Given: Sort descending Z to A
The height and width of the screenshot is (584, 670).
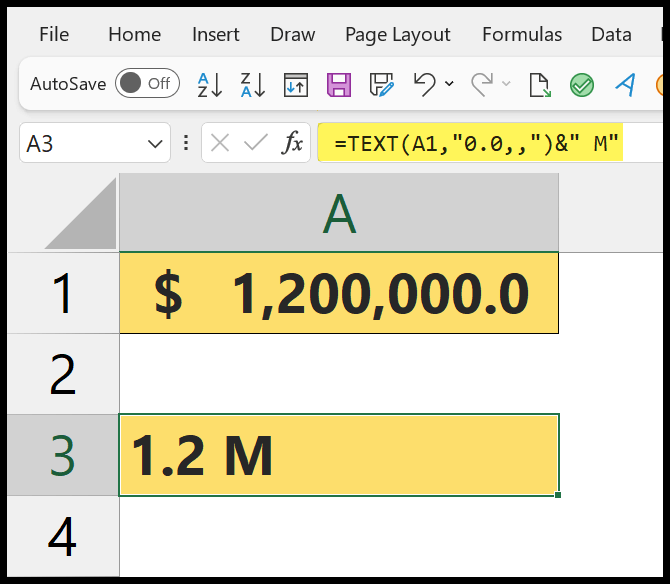Looking at the screenshot, I should [x=252, y=84].
